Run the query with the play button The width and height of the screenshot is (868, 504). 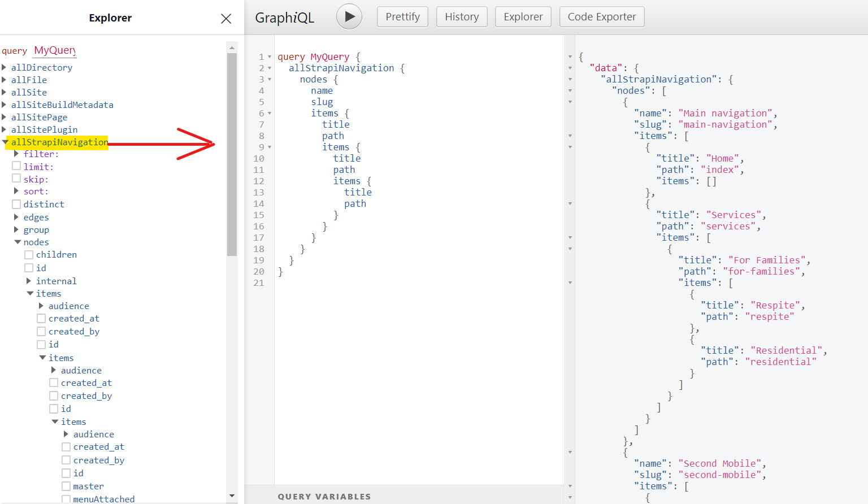coord(349,16)
